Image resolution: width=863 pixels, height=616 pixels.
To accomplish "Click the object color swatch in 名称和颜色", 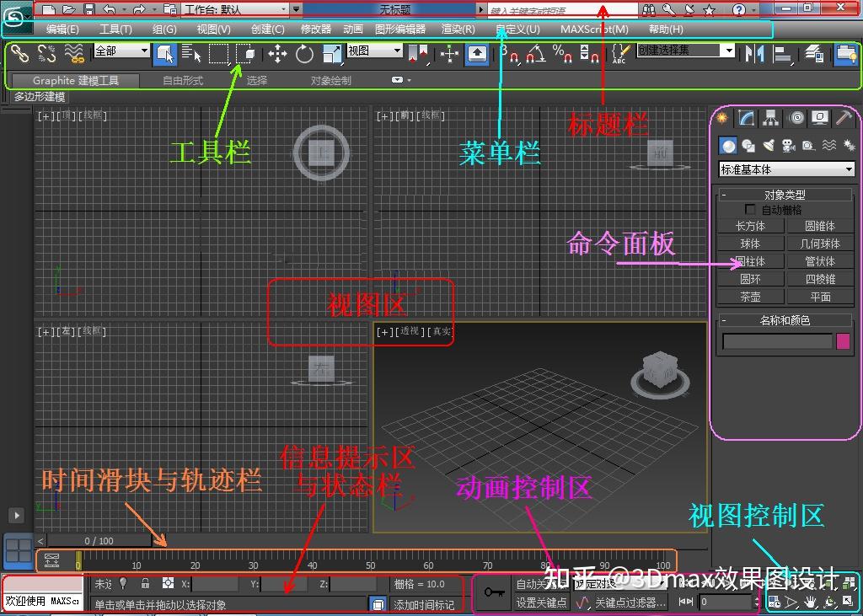I will pos(843,340).
